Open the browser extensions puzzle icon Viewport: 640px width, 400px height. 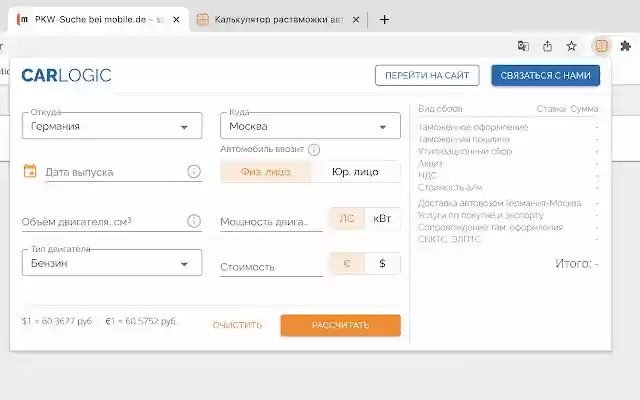[625, 46]
